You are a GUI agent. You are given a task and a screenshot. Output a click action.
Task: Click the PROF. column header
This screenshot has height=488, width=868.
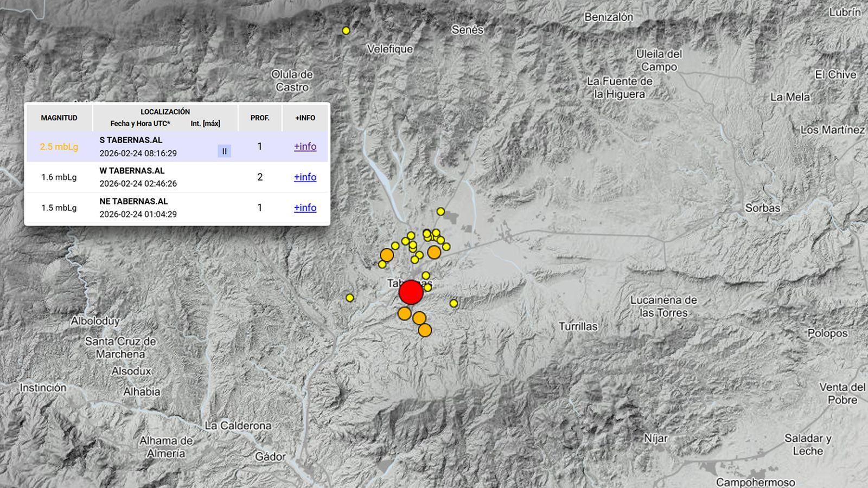[260, 118]
